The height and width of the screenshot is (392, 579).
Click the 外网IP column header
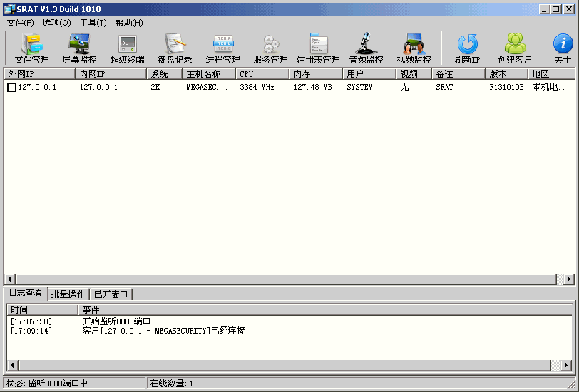pyautogui.click(x=39, y=74)
